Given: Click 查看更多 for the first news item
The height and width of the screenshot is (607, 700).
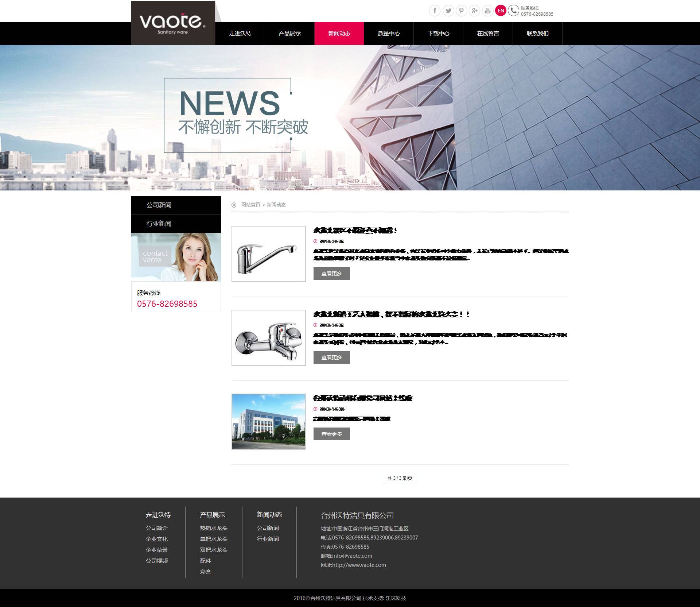Looking at the screenshot, I should click(x=331, y=274).
